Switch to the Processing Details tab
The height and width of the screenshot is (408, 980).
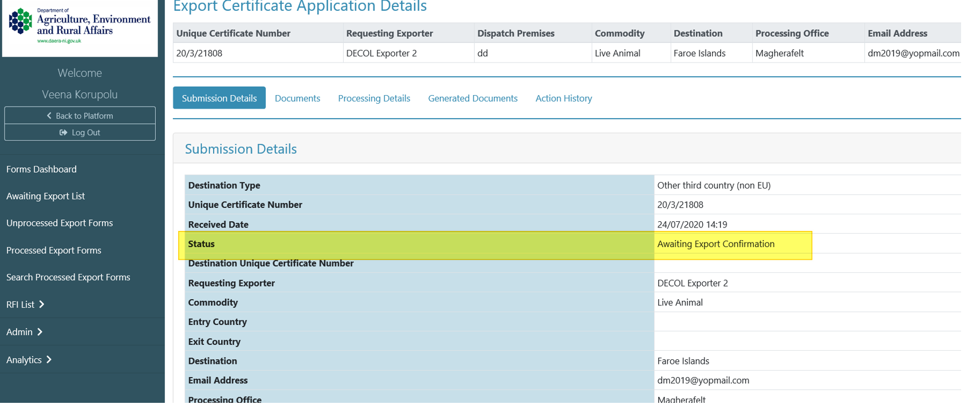coord(374,98)
